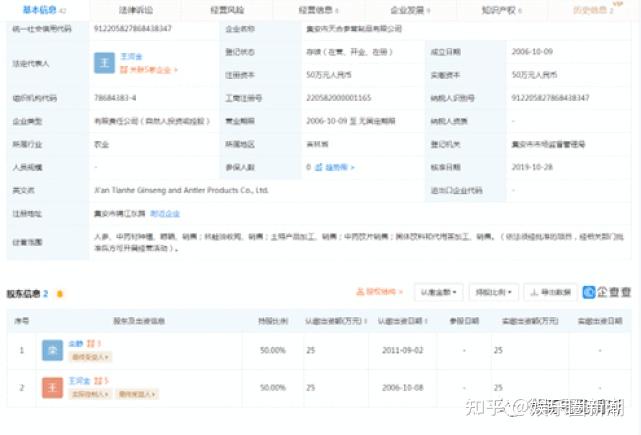Expand the 认缴金额 sort dropdown
The image size is (641, 435).
coord(438,292)
